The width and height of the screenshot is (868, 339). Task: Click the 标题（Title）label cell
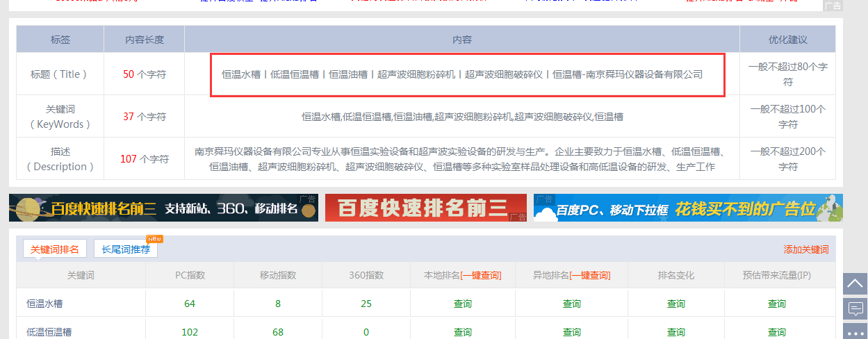pos(60,74)
